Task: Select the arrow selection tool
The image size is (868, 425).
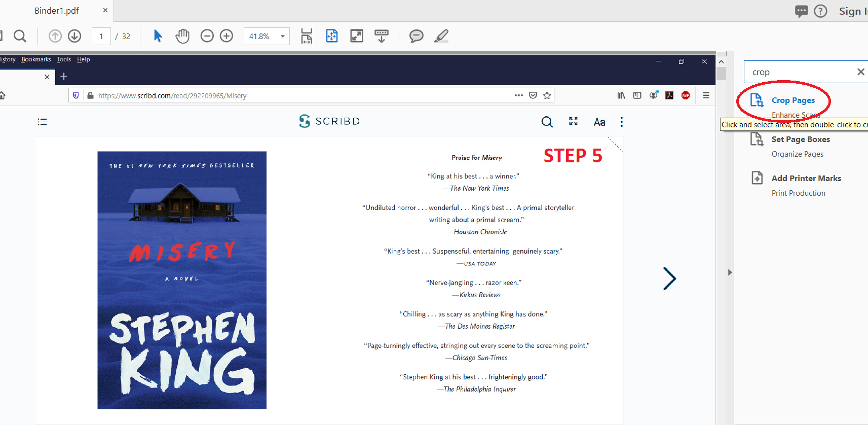Action: point(158,36)
